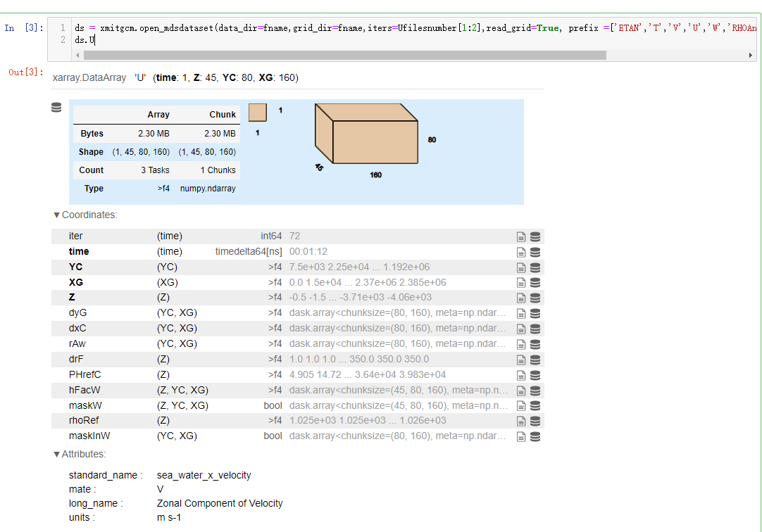The image size is (762, 532).
Task: Show attributes for PHrefC coordinate
Action: [x=521, y=375]
